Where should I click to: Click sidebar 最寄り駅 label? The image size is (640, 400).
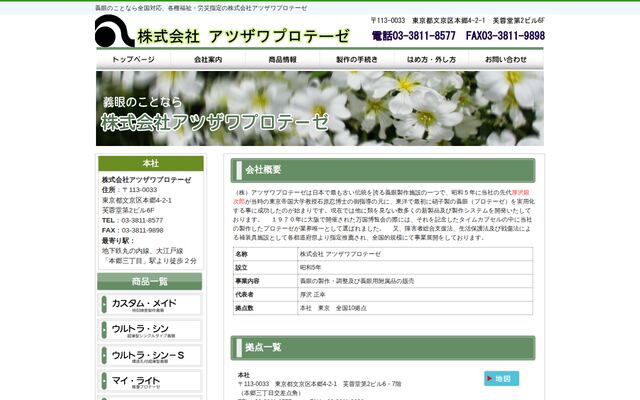click(118, 240)
